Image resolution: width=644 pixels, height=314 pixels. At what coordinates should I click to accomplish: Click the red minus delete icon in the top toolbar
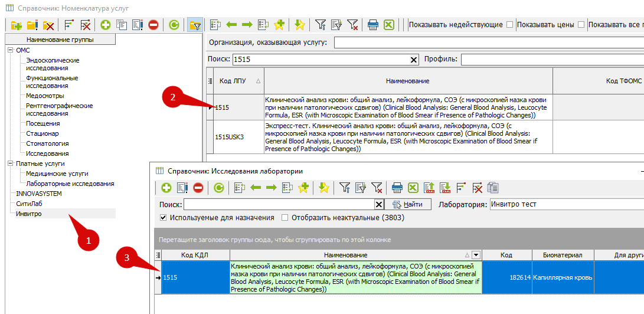(x=153, y=25)
